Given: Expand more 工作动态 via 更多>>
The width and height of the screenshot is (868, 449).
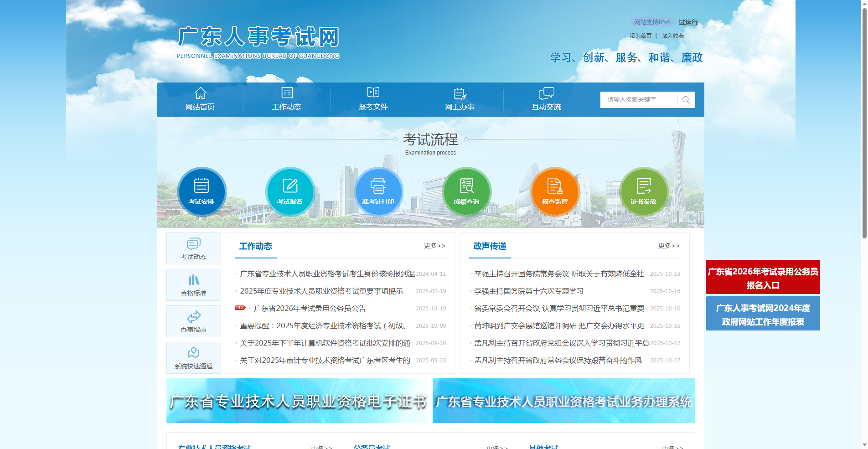Looking at the screenshot, I should pyautogui.click(x=434, y=246).
